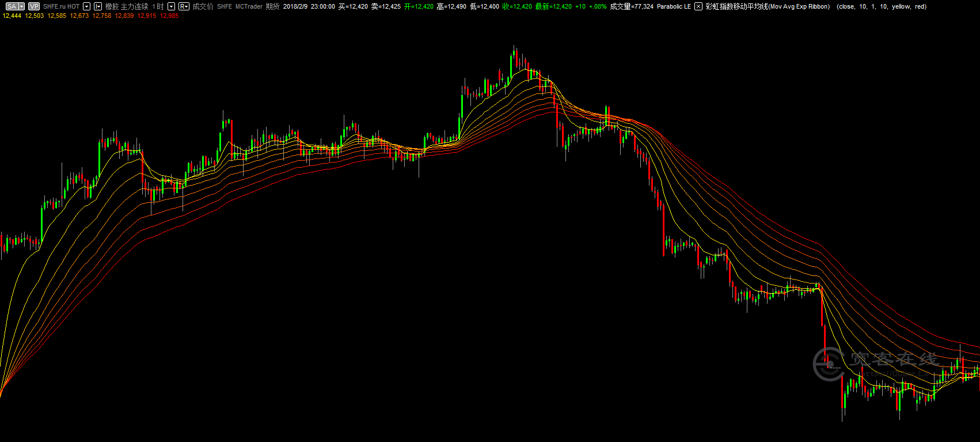980x442 pixels.
Task: Click the ribbon value 12,985
Action: [x=169, y=16]
